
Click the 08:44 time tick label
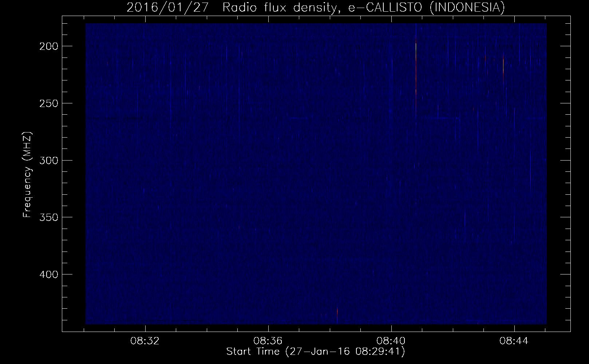point(514,341)
